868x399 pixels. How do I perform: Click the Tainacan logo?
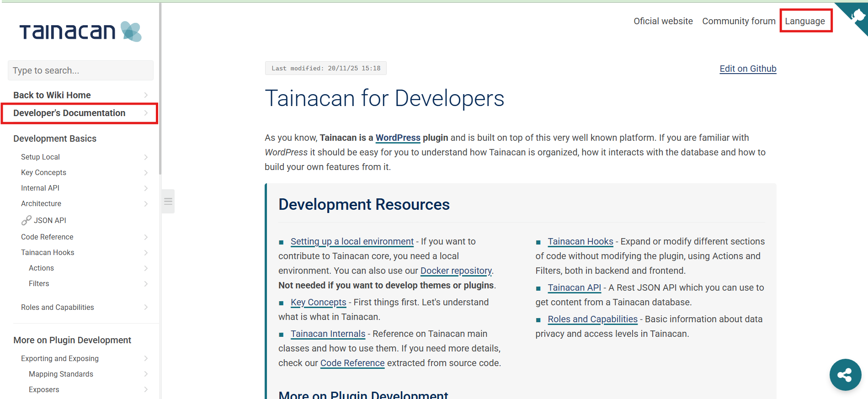(x=80, y=32)
